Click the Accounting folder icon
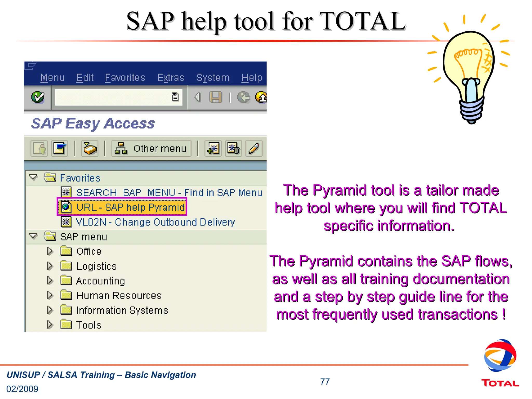The height and width of the screenshot is (399, 532). tap(66, 281)
